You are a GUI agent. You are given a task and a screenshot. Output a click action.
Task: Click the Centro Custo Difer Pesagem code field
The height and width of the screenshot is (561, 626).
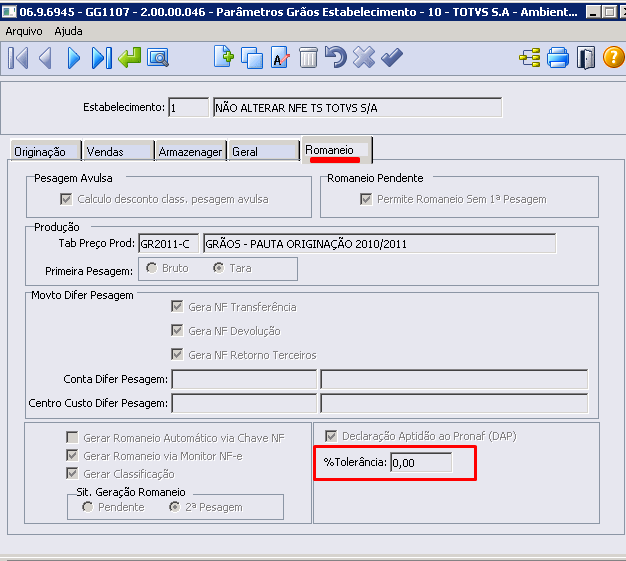(244, 403)
